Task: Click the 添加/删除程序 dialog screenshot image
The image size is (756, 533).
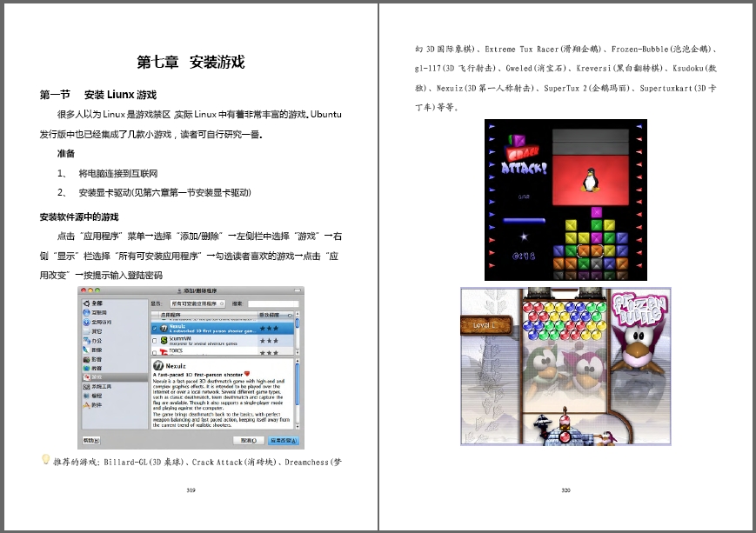Action: pos(191,368)
